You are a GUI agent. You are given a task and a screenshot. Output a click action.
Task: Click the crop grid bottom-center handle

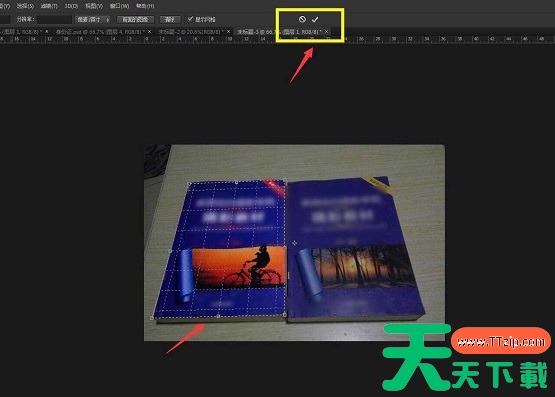pyautogui.click(x=218, y=316)
